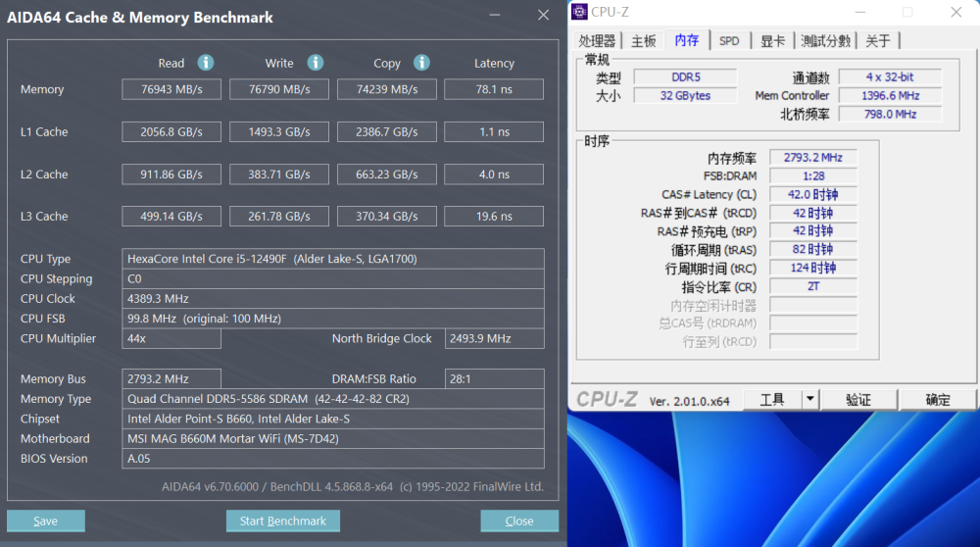Screen dimensions: 980x547
Task: Click the CPU-Z title bar app icon
Action: click(579, 12)
